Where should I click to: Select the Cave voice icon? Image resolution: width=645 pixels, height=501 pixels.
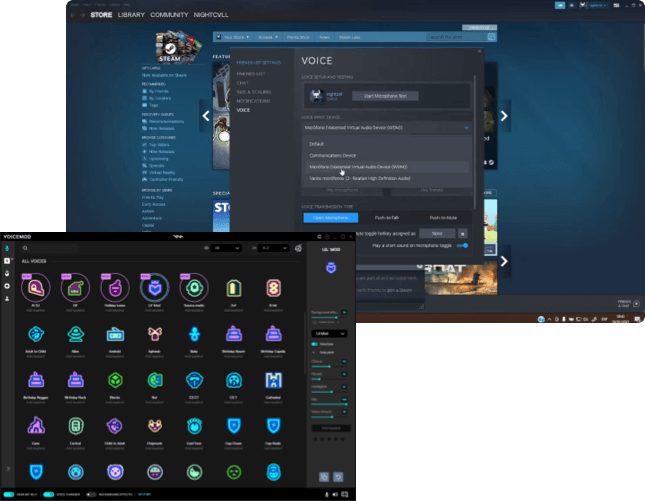38,427
